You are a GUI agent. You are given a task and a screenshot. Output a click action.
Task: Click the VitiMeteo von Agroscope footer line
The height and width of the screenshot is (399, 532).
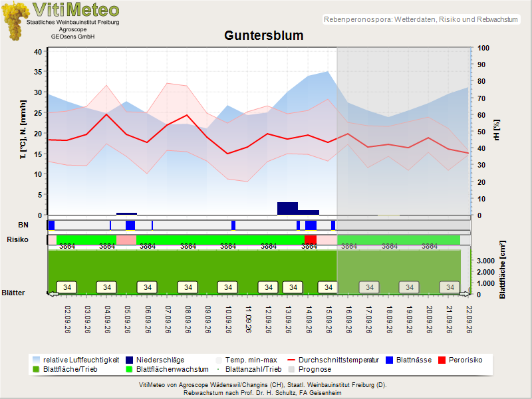tap(263, 385)
